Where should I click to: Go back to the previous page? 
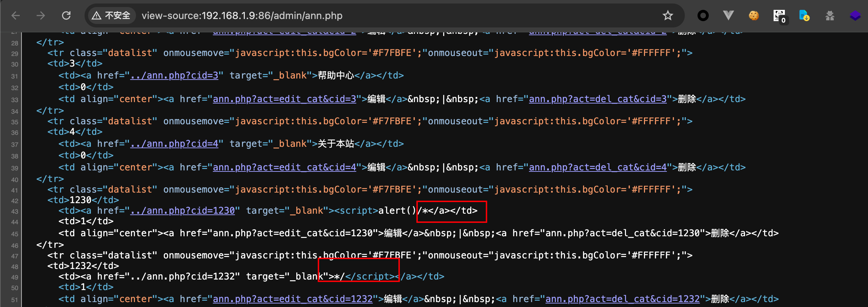click(16, 15)
